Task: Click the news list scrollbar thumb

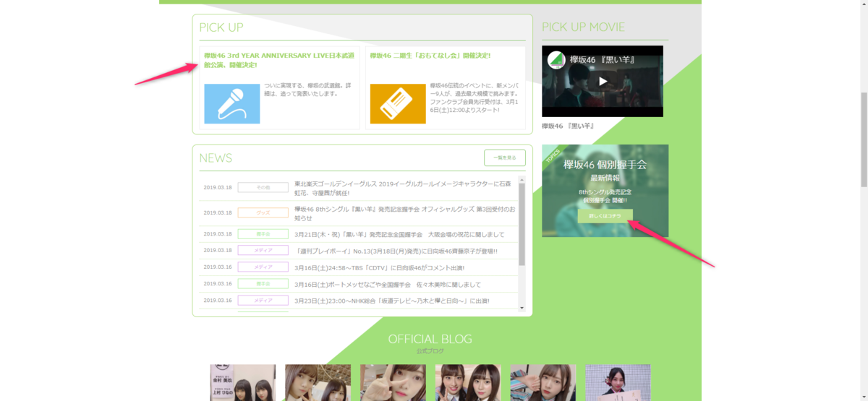Action: click(x=522, y=225)
